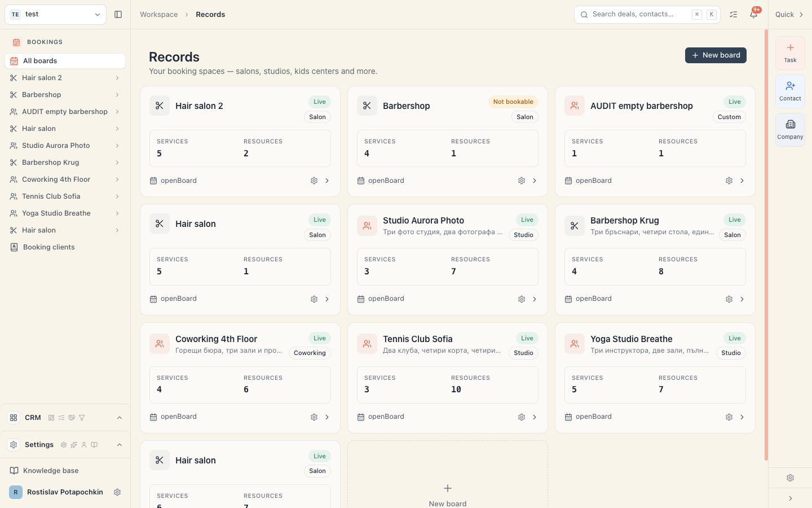The image size is (812, 508).
Task: Click the scissors icon on the Hair salon 2 card
Action: (160, 106)
